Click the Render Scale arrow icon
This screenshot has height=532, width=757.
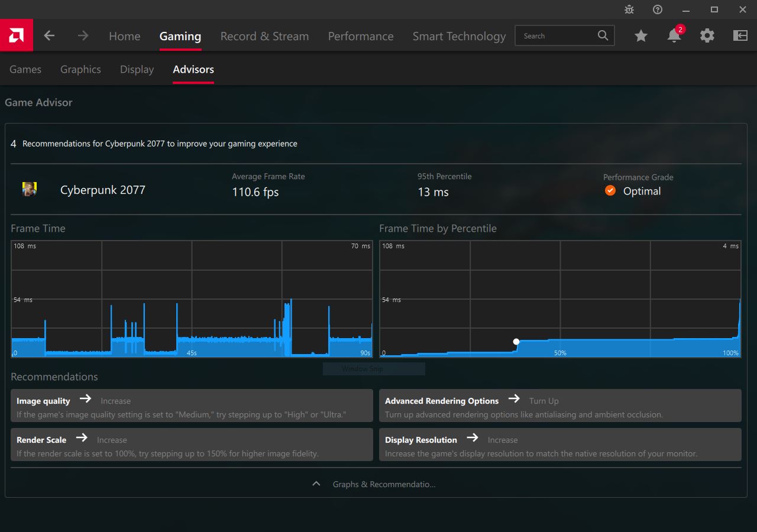tap(82, 438)
